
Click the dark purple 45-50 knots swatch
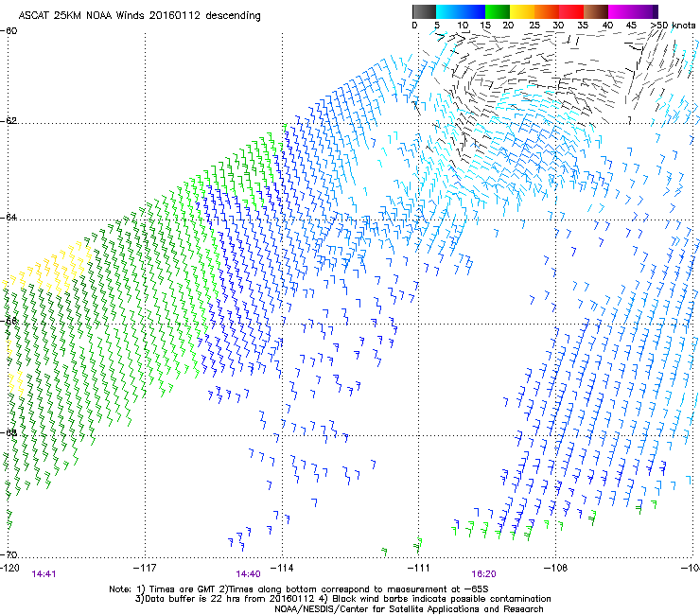point(645,11)
